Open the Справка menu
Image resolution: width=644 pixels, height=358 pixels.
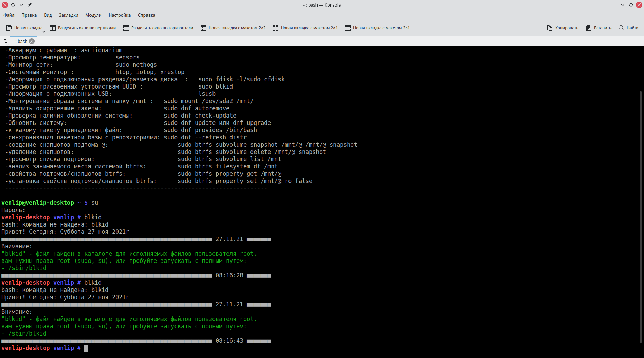146,15
